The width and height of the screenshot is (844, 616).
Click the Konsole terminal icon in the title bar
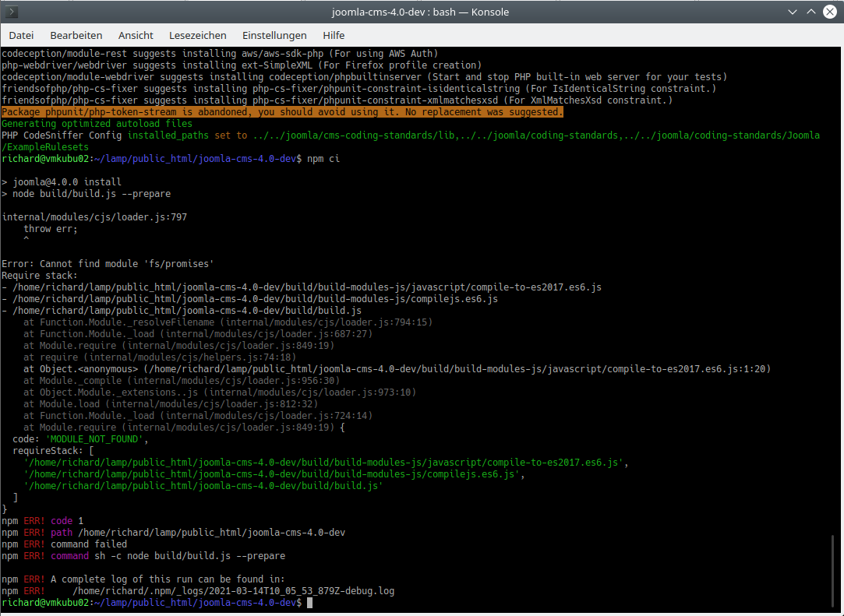pos(12,12)
